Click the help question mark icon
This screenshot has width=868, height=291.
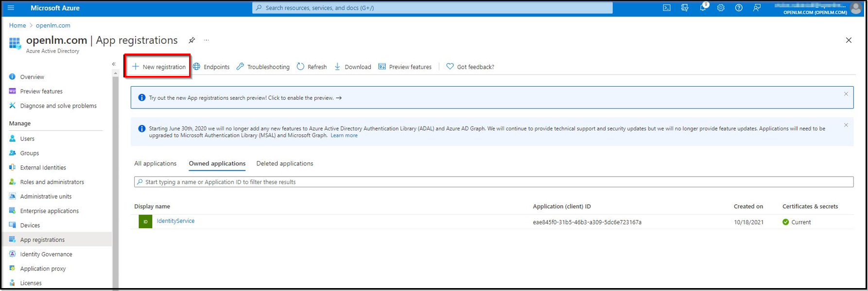739,8
